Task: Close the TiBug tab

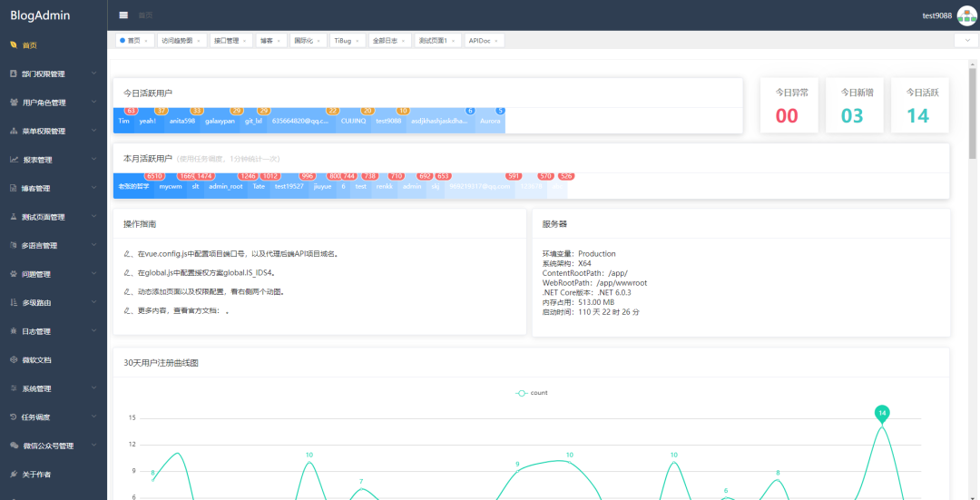Action: tap(359, 41)
